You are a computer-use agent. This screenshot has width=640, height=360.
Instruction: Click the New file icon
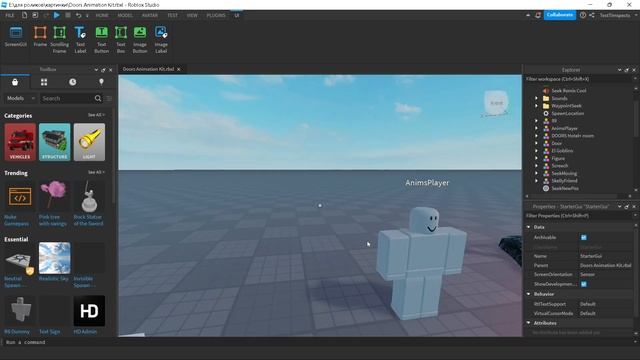coord(24,15)
